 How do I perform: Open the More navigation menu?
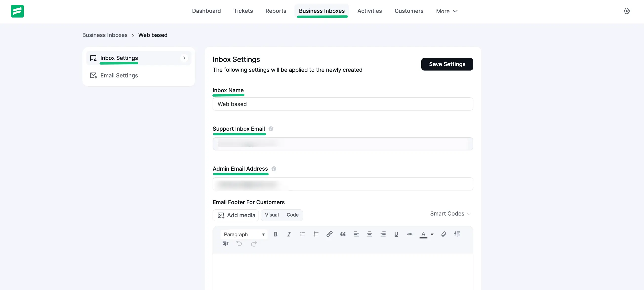tap(446, 11)
